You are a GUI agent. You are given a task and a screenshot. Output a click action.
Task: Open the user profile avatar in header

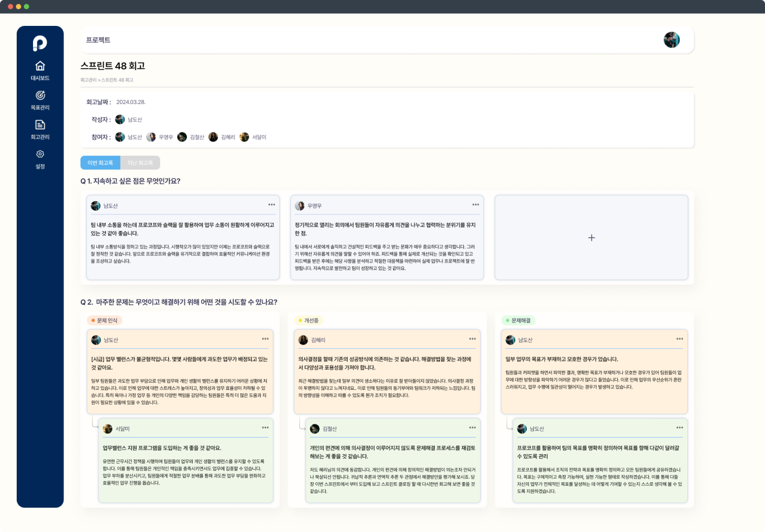pyautogui.click(x=672, y=40)
